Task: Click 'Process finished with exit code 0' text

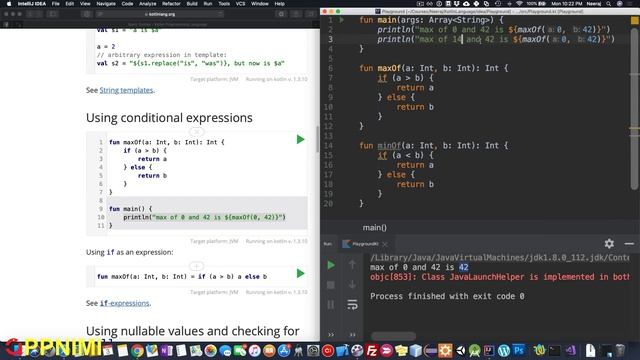Action: point(447,296)
